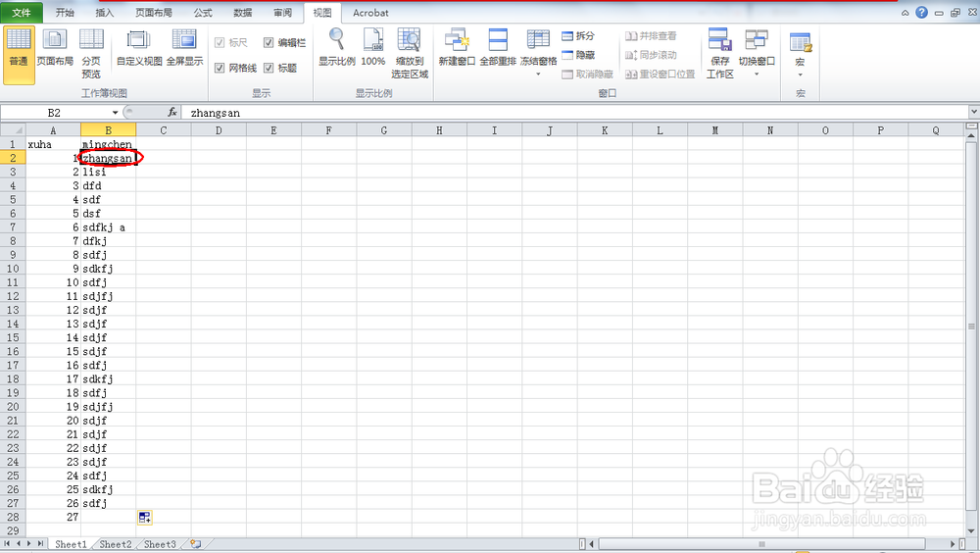The image size is (980, 553).
Task: Click the Select All corner triangle
Action: pyautogui.click(x=13, y=130)
